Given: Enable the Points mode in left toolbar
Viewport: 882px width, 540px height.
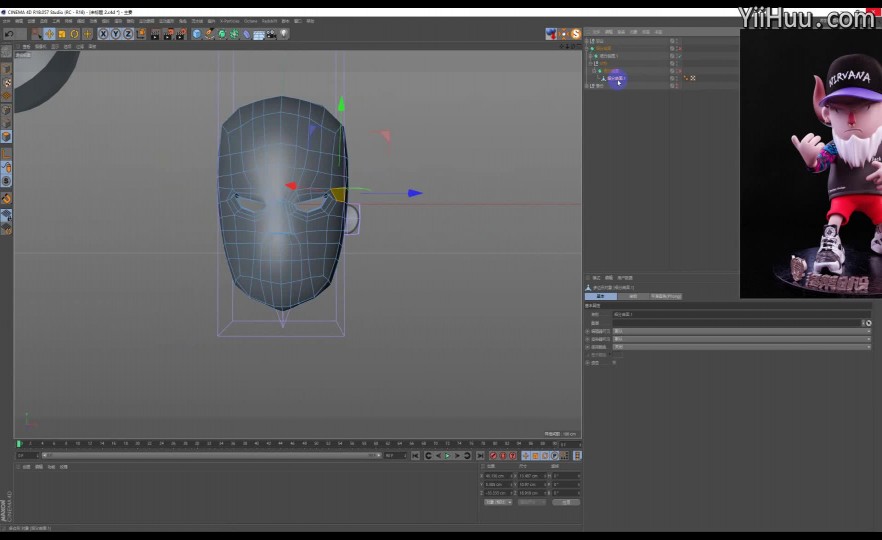Looking at the screenshot, I should click(x=7, y=111).
